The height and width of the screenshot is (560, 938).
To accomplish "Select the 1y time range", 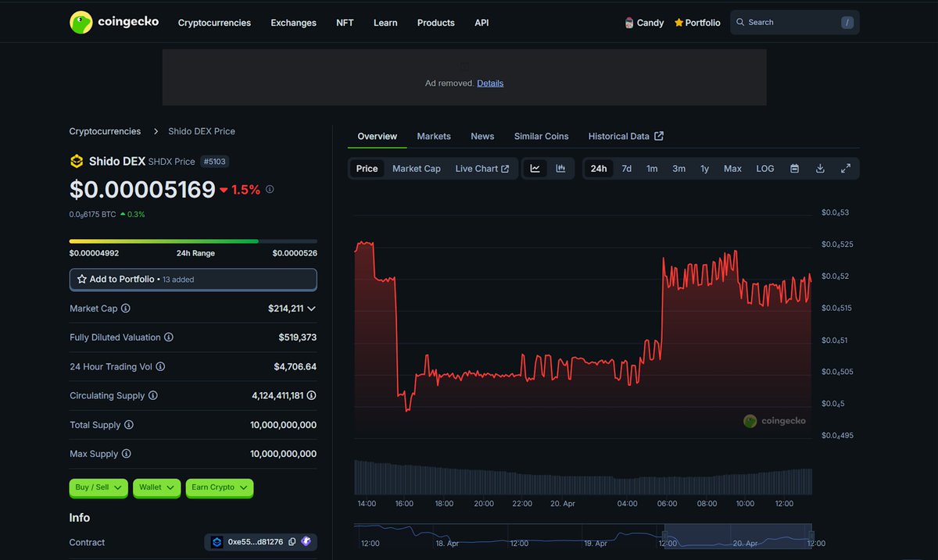I will [704, 169].
